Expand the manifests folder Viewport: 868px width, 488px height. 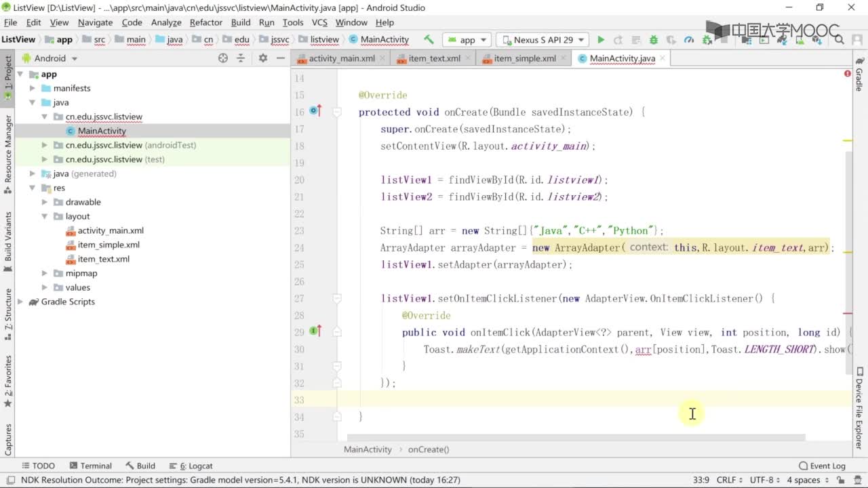click(x=33, y=89)
